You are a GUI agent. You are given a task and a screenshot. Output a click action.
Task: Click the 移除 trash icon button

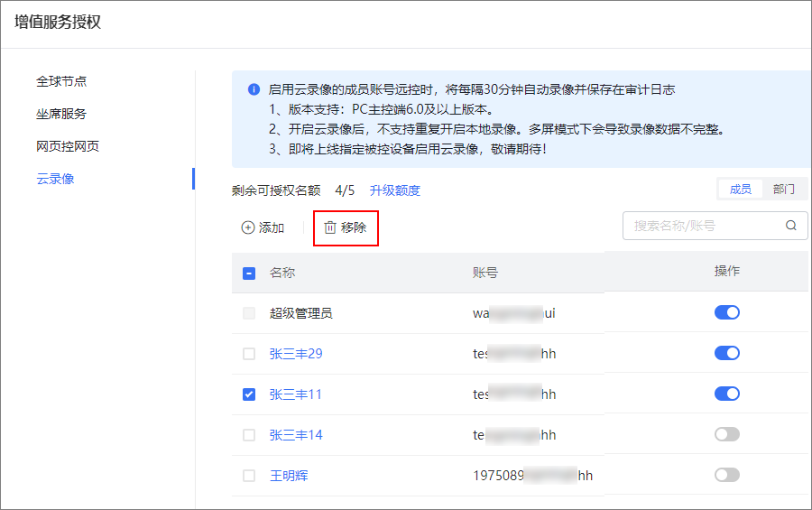point(345,227)
